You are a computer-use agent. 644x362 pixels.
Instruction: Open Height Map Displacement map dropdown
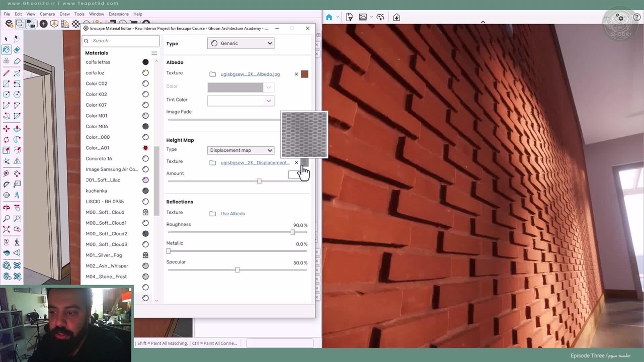pos(240,150)
